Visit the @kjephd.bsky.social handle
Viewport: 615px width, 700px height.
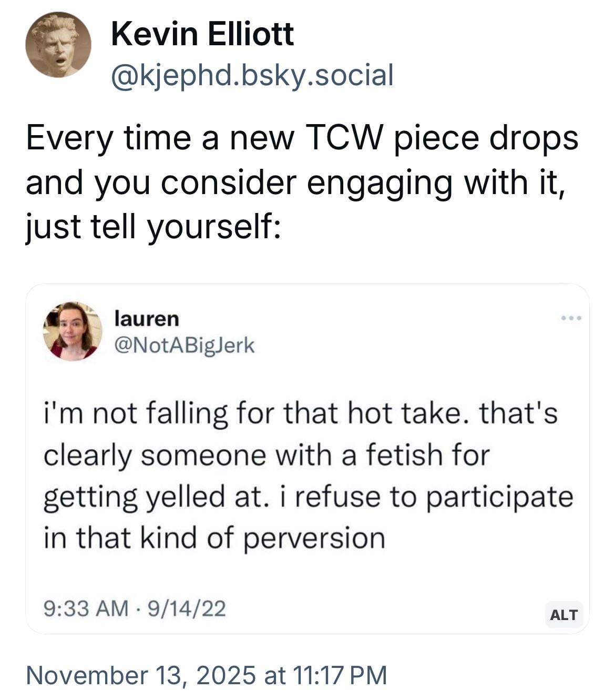tap(252, 74)
